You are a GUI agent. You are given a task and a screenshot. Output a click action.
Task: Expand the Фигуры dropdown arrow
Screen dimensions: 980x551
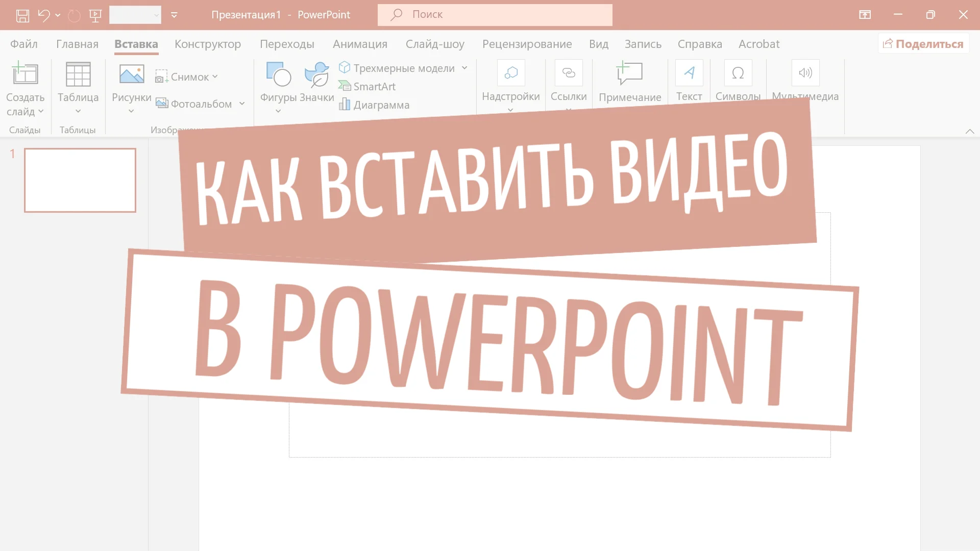(x=278, y=111)
